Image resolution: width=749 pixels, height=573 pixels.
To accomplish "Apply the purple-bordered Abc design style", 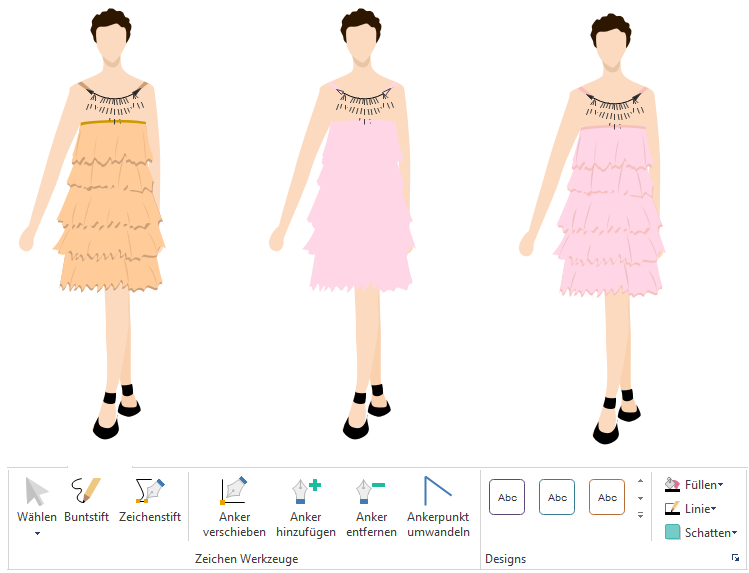I will pyautogui.click(x=507, y=497).
